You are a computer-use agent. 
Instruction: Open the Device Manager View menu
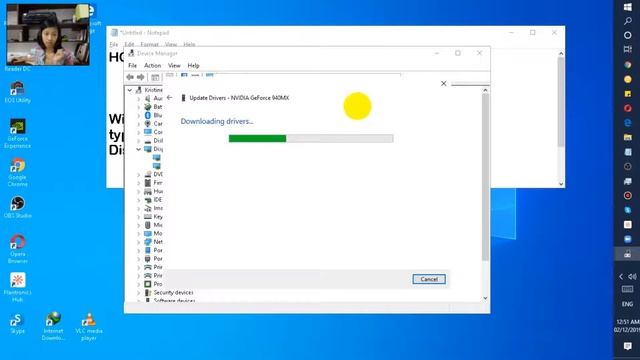[x=174, y=65]
